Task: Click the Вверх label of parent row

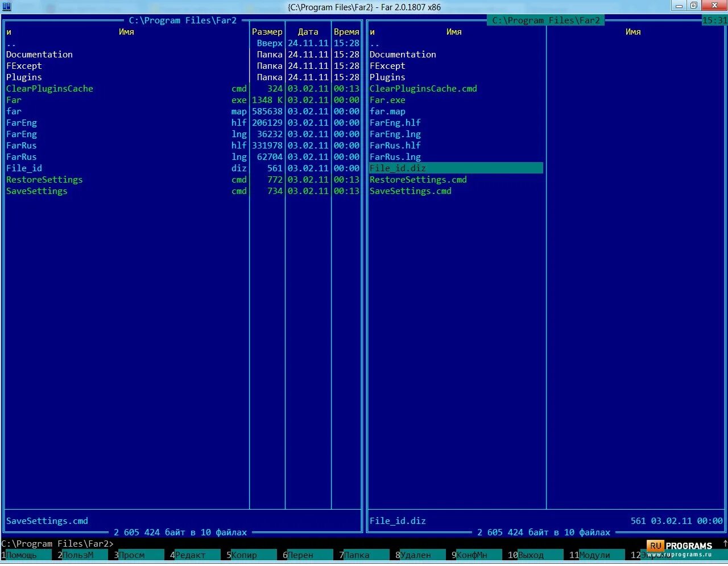Action: [x=270, y=43]
